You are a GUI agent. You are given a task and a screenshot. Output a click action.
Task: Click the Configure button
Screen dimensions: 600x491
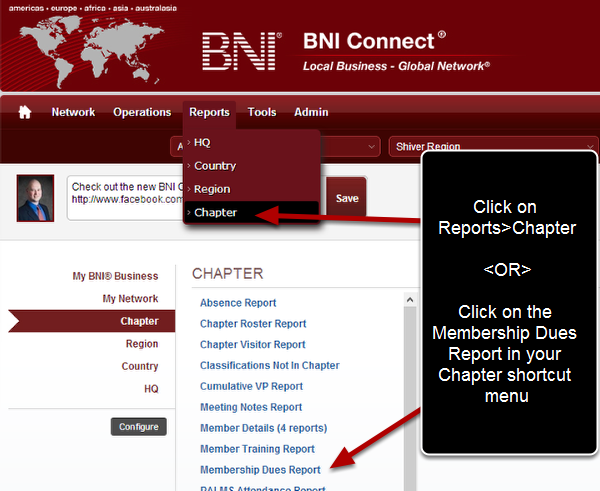point(138,427)
